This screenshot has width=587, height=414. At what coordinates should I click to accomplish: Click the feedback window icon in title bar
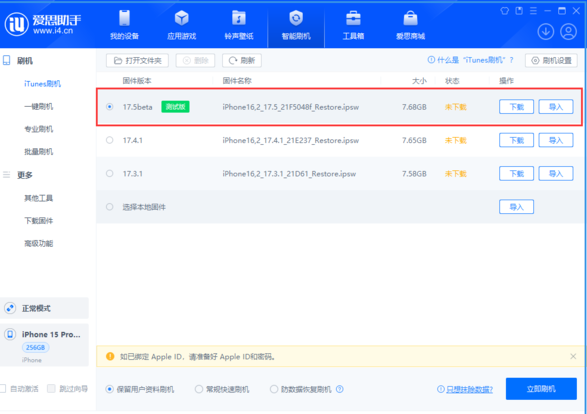click(519, 11)
